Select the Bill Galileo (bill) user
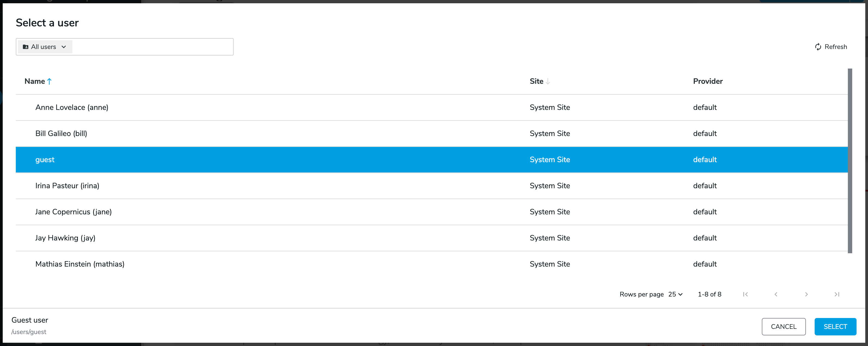This screenshot has width=868, height=346. tap(61, 134)
